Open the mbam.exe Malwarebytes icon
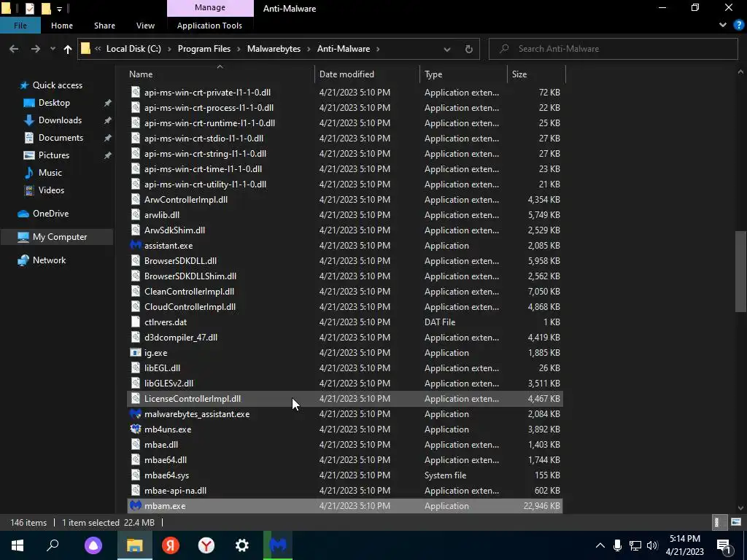The image size is (747, 560). tap(136, 506)
